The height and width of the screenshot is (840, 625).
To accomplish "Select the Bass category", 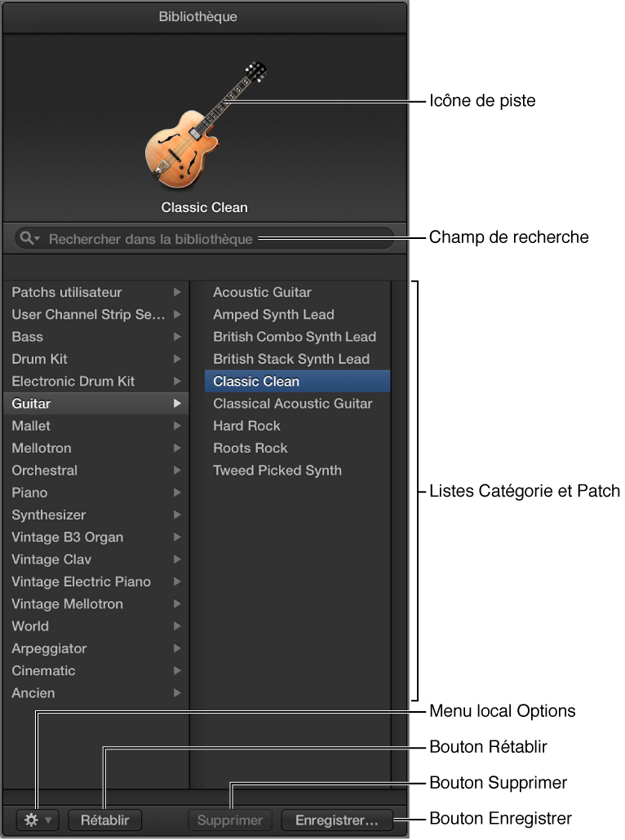I will coord(28,337).
